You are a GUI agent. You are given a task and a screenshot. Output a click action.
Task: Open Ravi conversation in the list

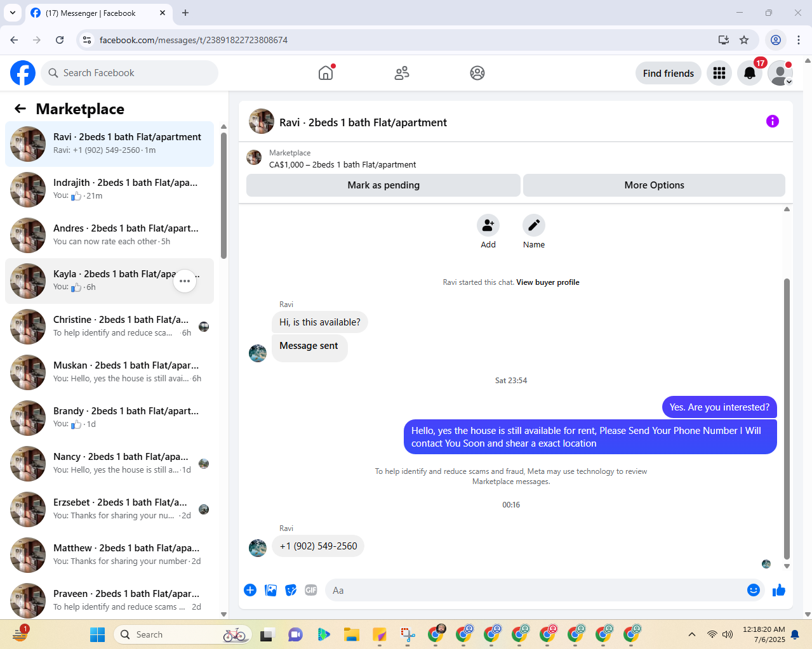(x=109, y=144)
